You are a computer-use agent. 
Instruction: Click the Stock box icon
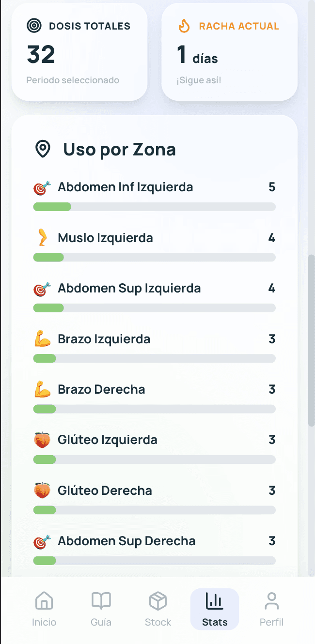coord(157,600)
